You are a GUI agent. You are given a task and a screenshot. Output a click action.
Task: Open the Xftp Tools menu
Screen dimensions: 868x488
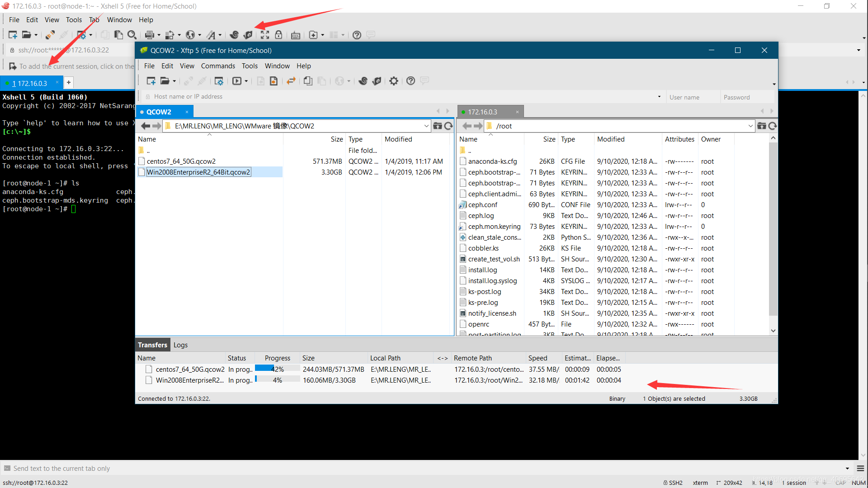[x=250, y=66]
